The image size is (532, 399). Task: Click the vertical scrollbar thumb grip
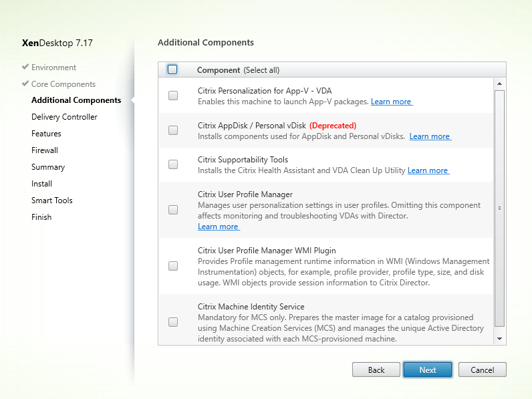[x=499, y=209]
